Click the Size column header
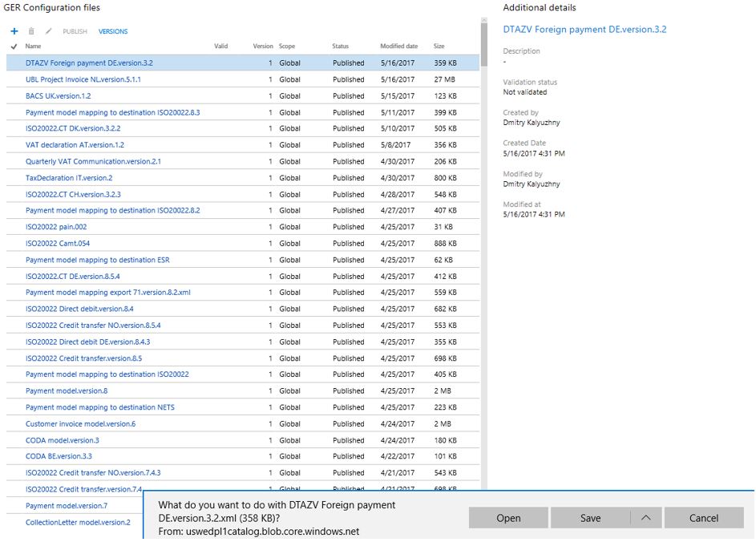 439,47
